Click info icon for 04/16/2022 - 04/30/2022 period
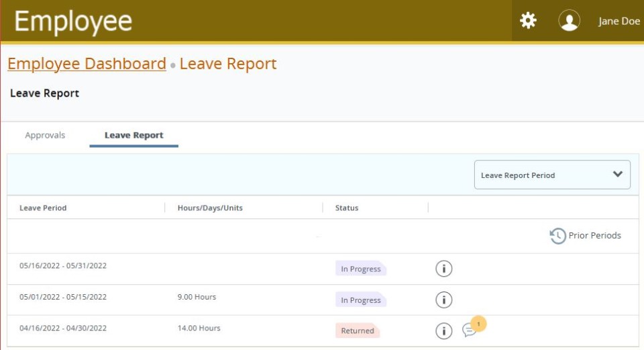Image resolution: width=644 pixels, height=350 pixels. tap(443, 331)
